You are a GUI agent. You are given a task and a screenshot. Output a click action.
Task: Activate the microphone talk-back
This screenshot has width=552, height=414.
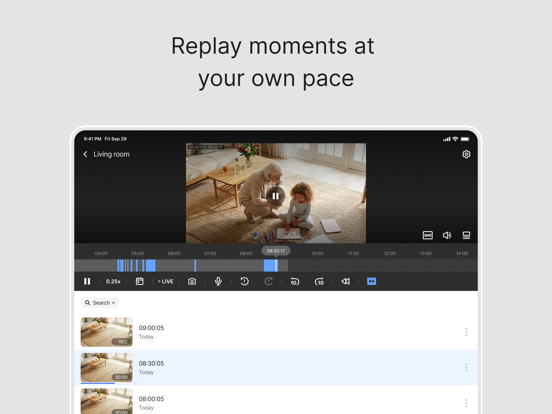[218, 281]
